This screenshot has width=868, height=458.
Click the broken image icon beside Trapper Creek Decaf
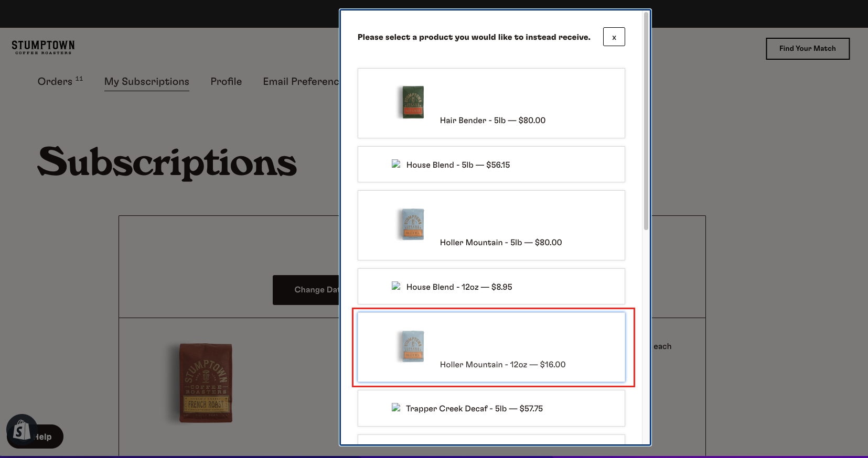pyautogui.click(x=396, y=408)
